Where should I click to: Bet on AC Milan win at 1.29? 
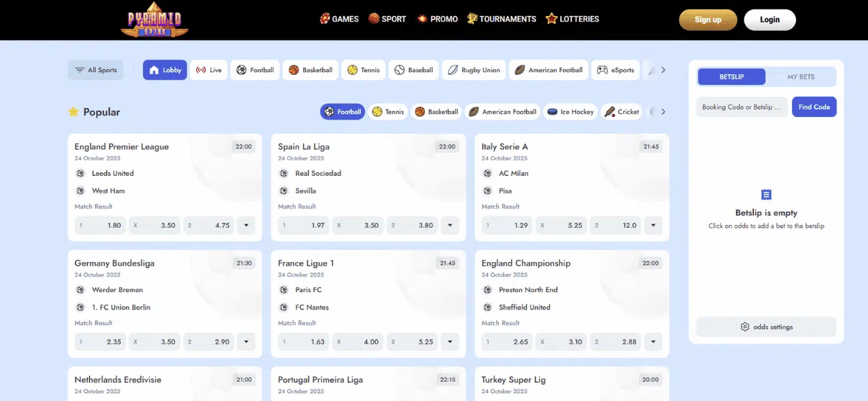point(507,225)
